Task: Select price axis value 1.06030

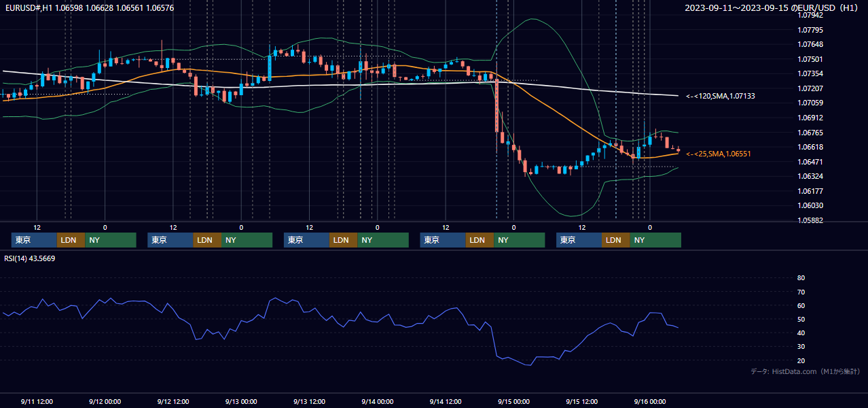Action: (x=810, y=205)
